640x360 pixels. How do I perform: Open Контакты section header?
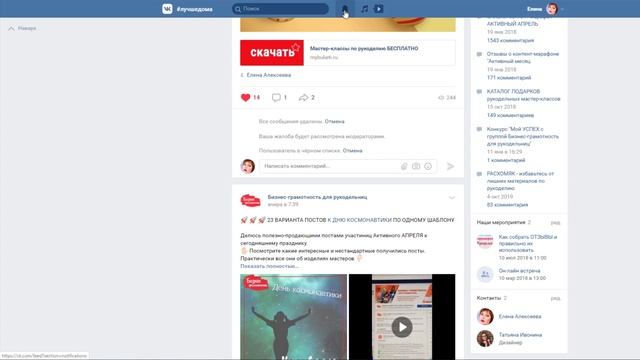coord(489,298)
